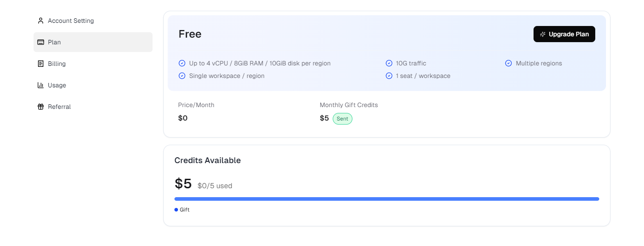This screenshot has height=246, width=644.
Task: Click the green Sent badge
Action: coord(343,119)
